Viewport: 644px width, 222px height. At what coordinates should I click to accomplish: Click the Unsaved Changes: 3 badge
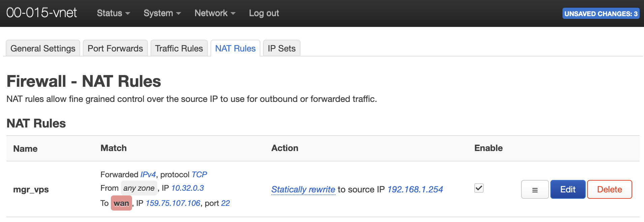coord(601,13)
